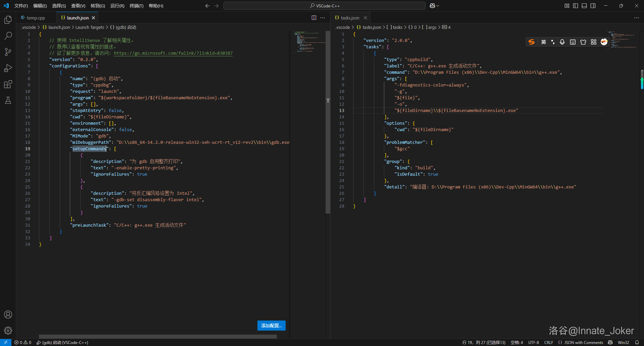This screenshot has width=644, height=346.
Task: Toggle the bottom panel layout button
Action: [x=584, y=6]
